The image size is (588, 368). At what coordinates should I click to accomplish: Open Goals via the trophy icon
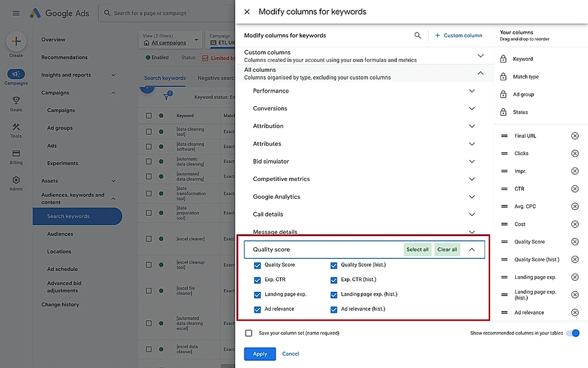pyautogui.click(x=16, y=99)
